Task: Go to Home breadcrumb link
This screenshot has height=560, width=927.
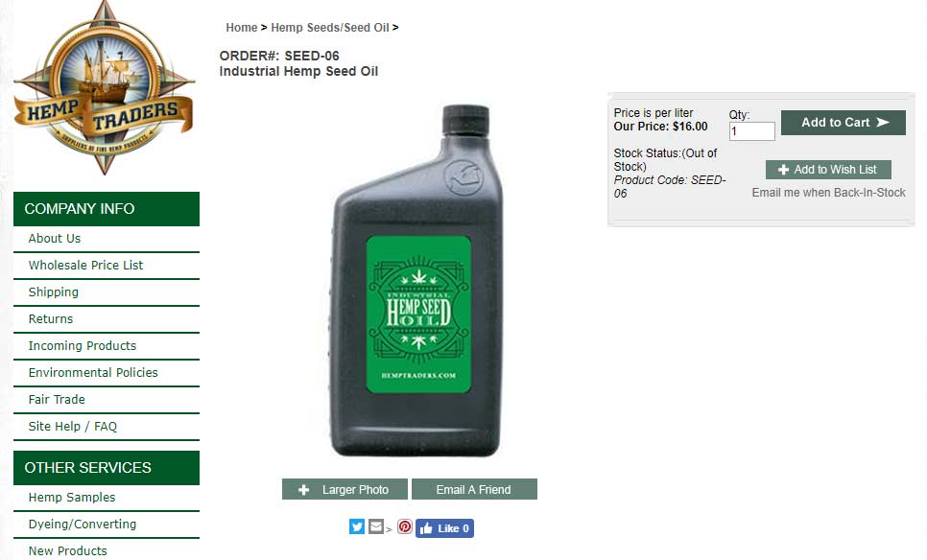Action: click(x=241, y=28)
